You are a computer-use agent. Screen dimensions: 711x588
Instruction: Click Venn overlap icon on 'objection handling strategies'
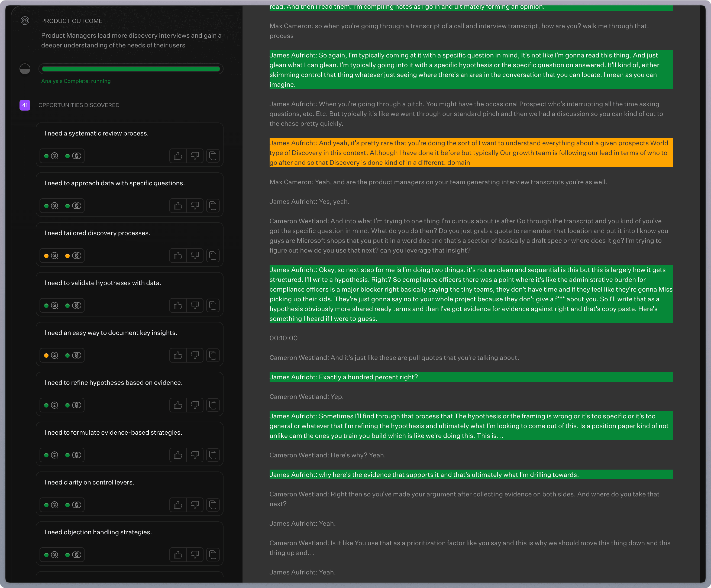click(77, 555)
